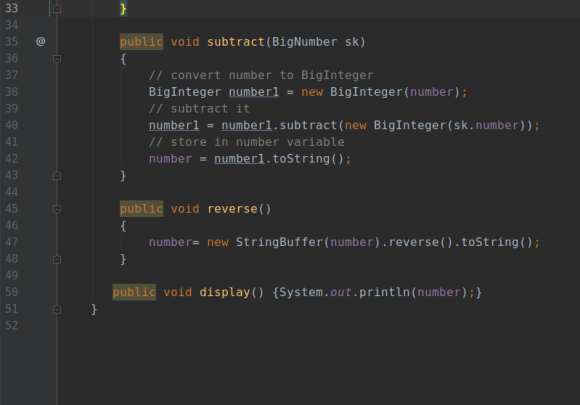Collapse the fold end marker on line 43
The width and height of the screenshot is (580, 405).
pos(57,176)
